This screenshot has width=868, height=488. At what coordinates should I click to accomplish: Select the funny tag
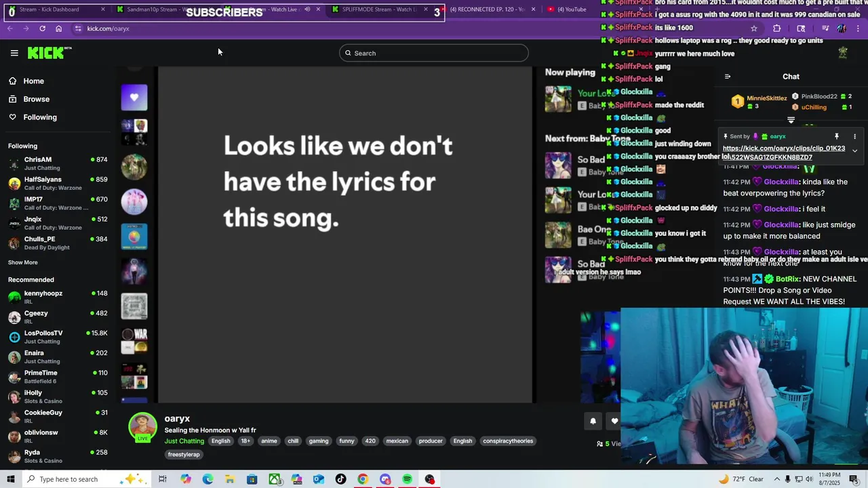pos(347,441)
